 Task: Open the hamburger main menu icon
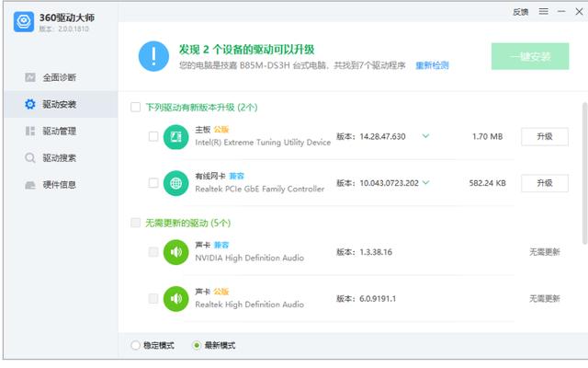click(x=543, y=12)
